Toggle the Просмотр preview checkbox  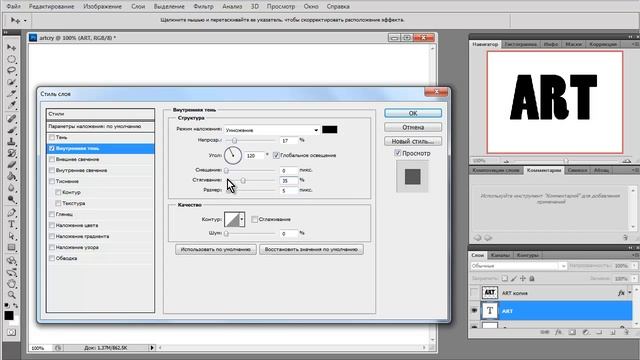click(x=398, y=153)
